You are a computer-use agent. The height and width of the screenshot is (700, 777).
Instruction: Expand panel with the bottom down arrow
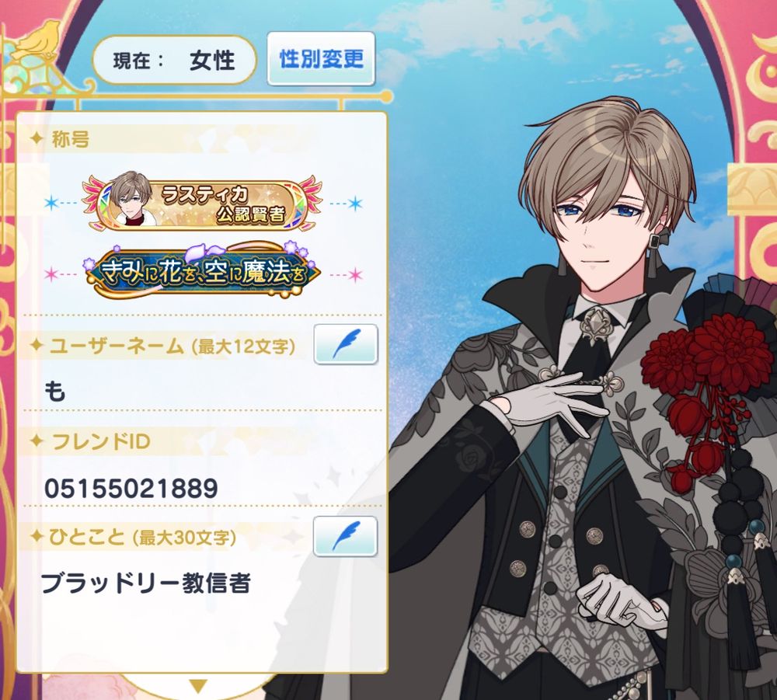point(198,686)
